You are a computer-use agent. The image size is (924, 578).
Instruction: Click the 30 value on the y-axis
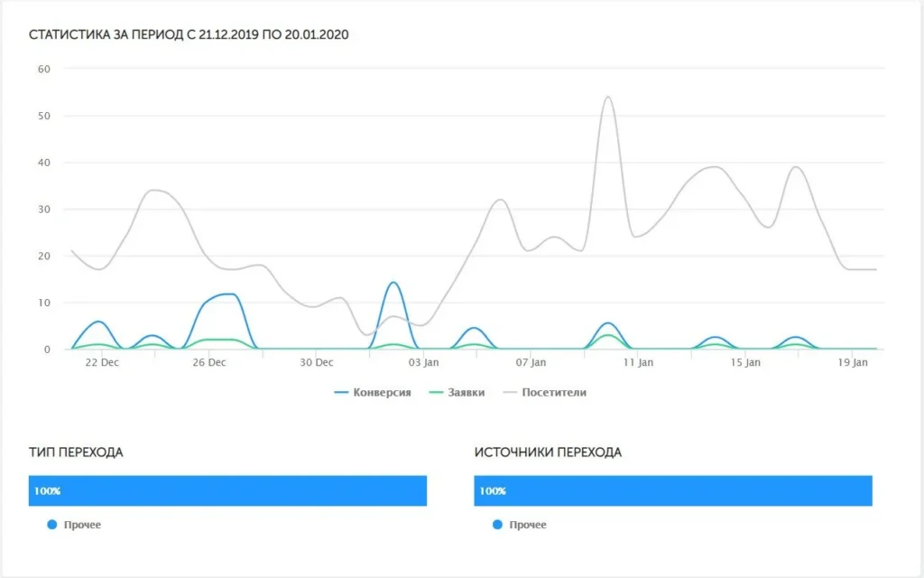point(44,210)
